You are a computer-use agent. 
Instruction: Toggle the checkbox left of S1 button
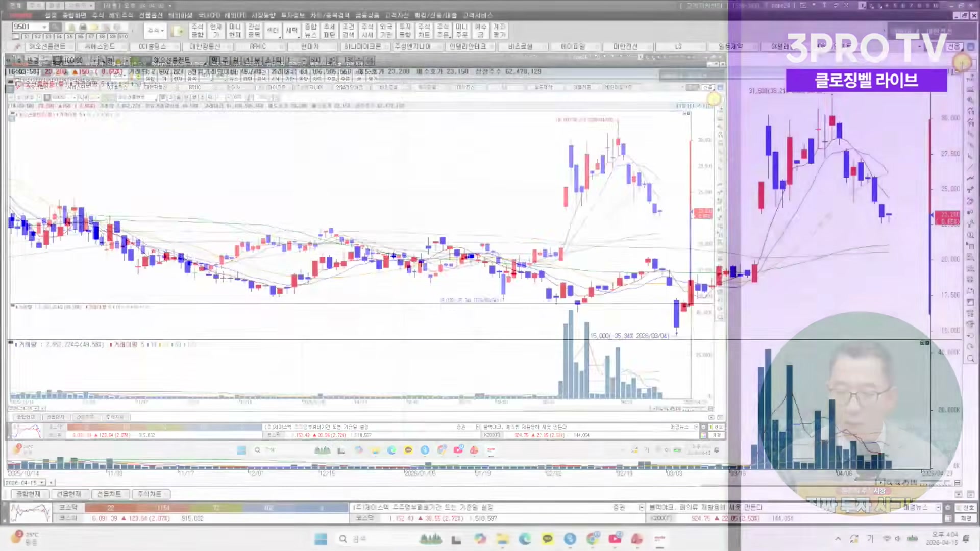click(x=16, y=36)
